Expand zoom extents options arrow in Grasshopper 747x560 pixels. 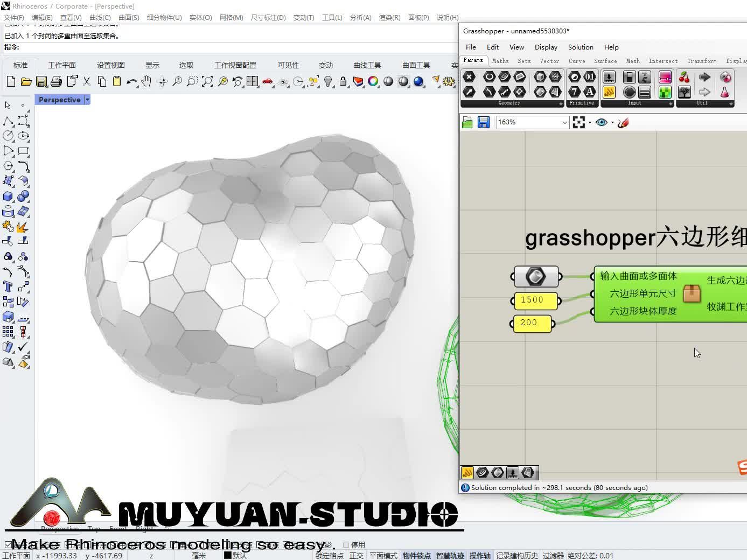(590, 123)
